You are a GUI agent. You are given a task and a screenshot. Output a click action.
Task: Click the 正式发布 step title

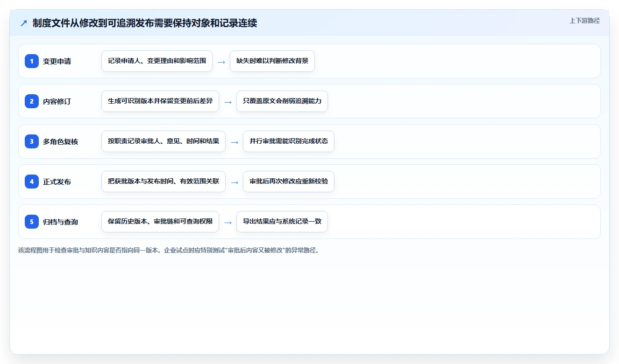(57, 182)
